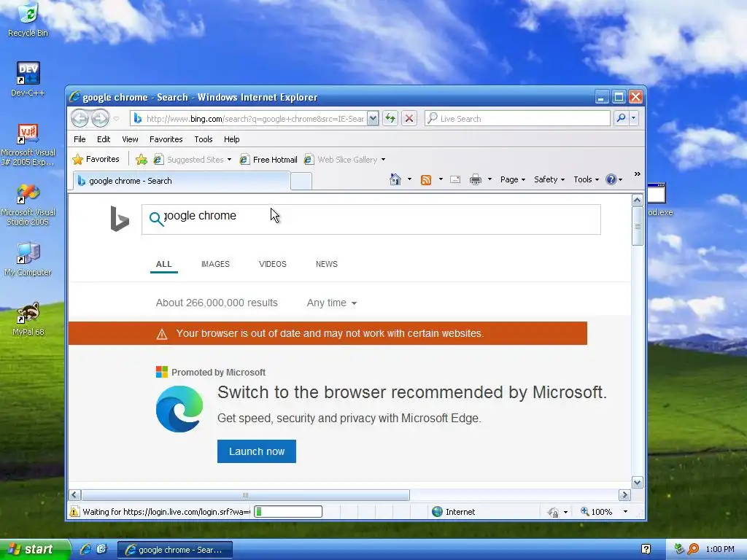Image resolution: width=747 pixels, height=560 pixels.
Task: Open the search provider dropdown arrow
Action: (x=634, y=118)
